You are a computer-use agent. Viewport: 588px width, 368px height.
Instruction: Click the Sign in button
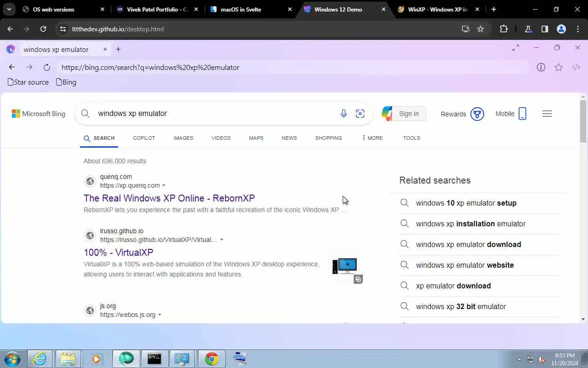409,114
